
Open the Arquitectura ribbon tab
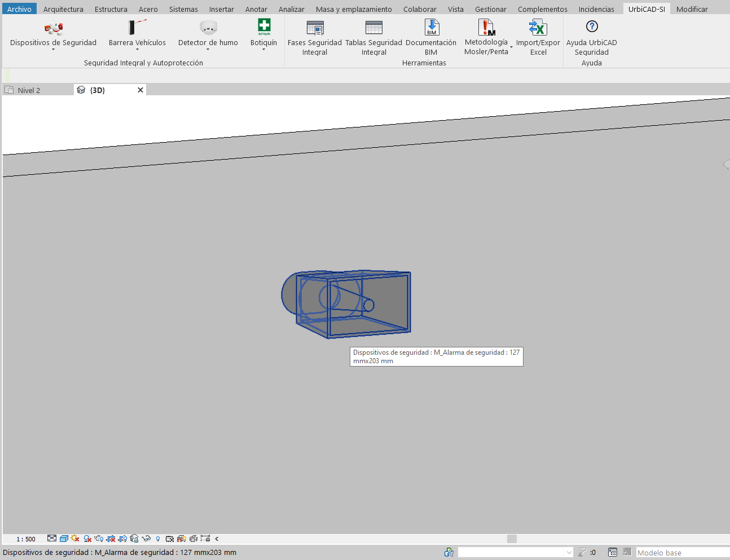tap(63, 9)
